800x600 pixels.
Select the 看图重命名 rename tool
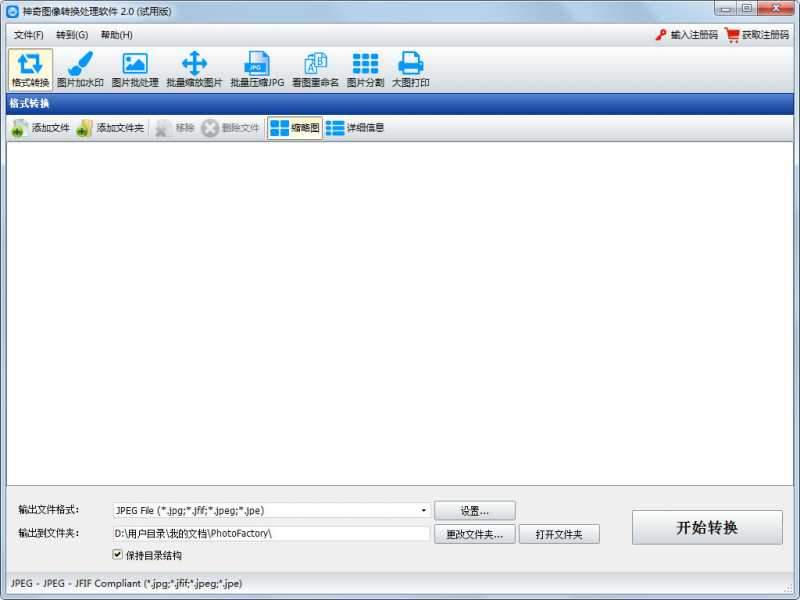pos(315,69)
